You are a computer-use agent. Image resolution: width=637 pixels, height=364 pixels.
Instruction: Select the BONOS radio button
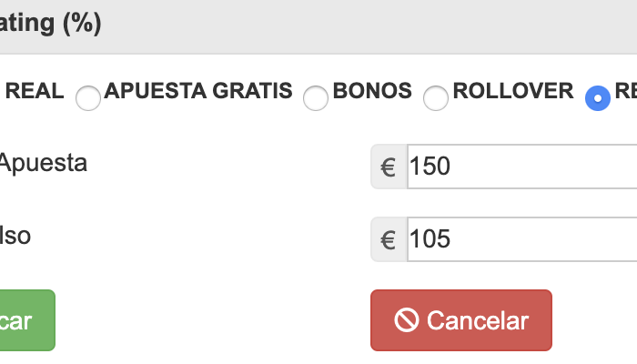point(315,97)
